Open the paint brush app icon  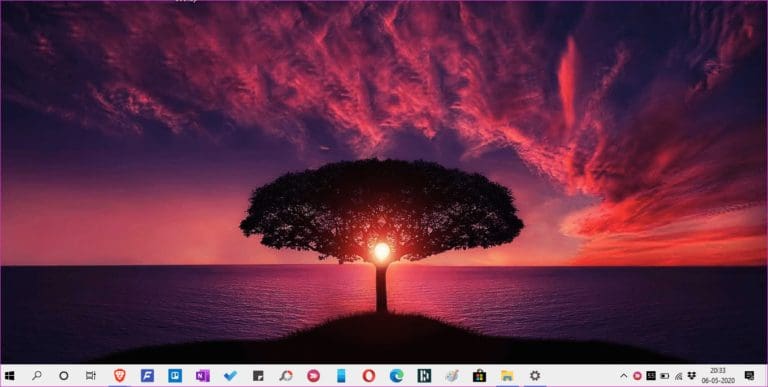pos(452,376)
